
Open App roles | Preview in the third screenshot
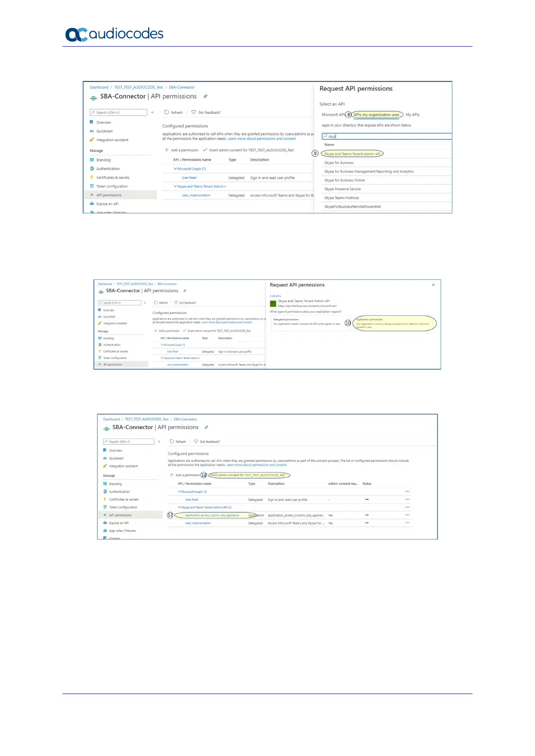(122, 531)
